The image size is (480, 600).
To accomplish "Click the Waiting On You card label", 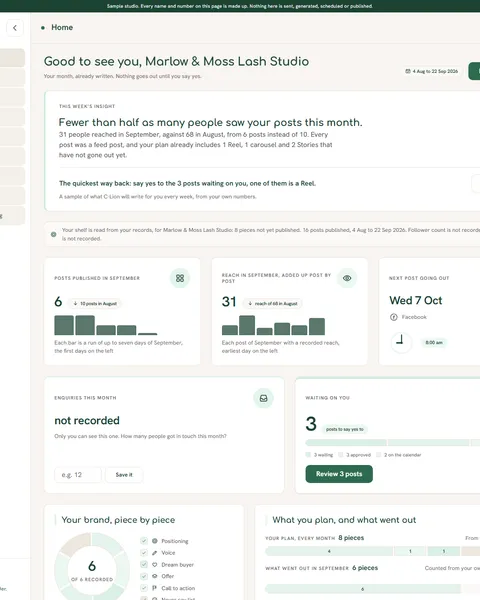I will click(327, 398).
